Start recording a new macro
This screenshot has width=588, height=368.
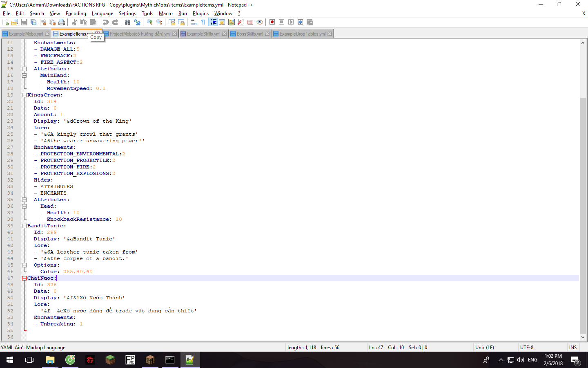point(272,22)
